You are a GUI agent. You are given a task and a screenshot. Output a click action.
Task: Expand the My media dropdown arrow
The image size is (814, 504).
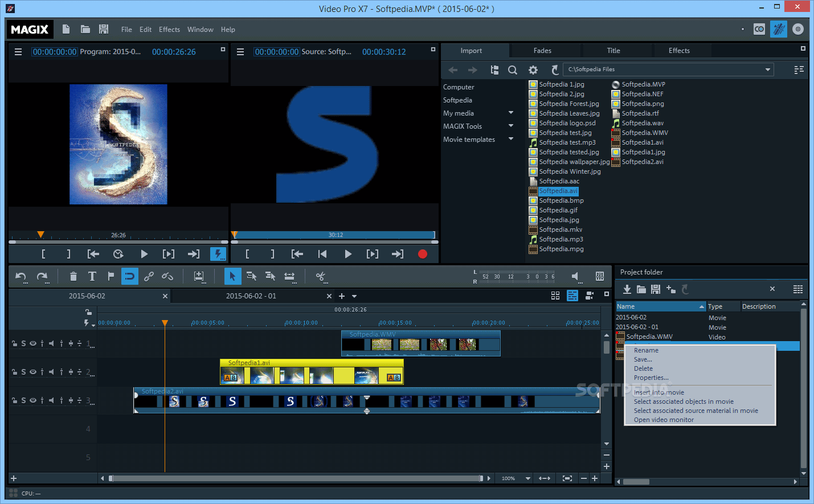pyautogui.click(x=511, y=113)
